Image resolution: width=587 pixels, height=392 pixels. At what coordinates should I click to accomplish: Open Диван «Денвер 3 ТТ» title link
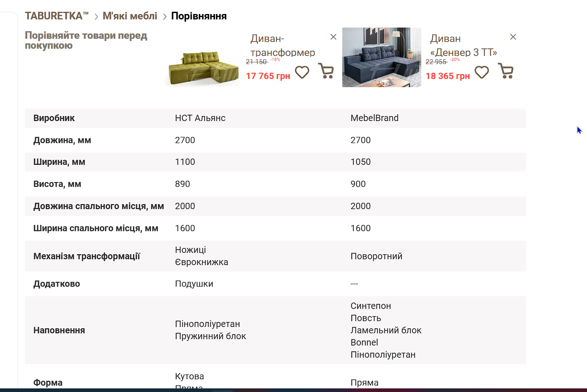tap(463, 45)
